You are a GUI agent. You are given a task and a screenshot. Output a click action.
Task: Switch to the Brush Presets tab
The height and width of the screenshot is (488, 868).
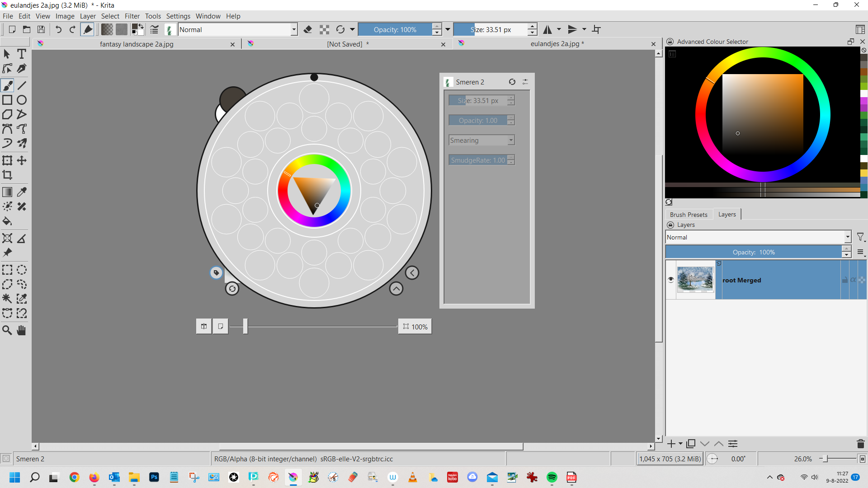click(x=688, y=215)
